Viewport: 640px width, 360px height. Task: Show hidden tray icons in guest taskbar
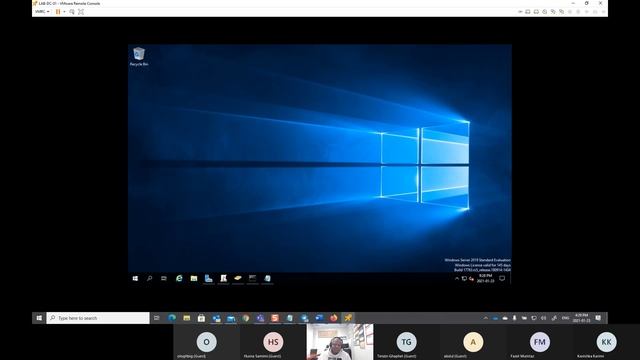tap(457, 279)
